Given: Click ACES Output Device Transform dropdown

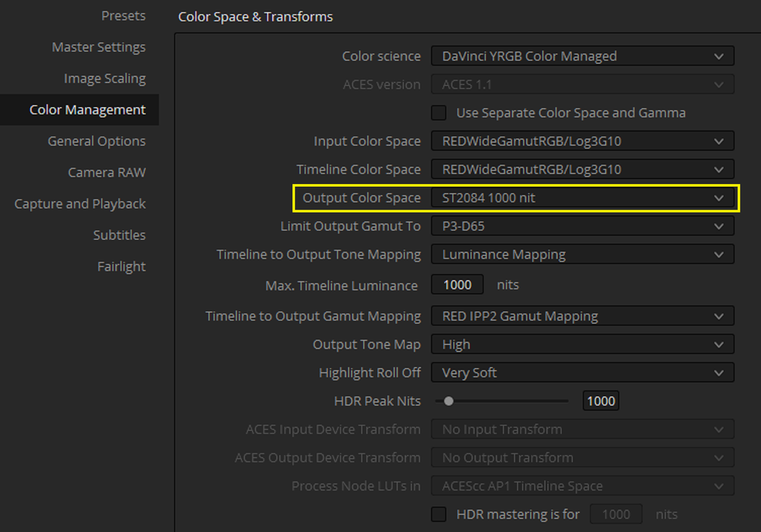Looking at the screenshot, I should (583, 458).
